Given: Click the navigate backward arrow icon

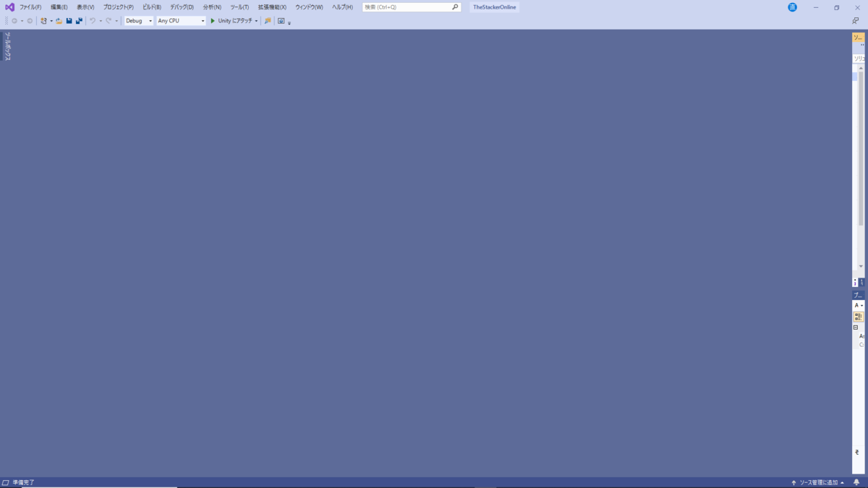Looking at the screenshot, I should 15,21.
